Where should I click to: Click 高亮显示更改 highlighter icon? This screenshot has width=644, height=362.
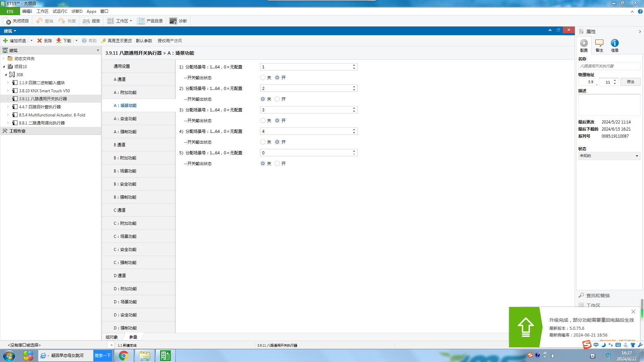pyautogui.click(x=103, y=41)
